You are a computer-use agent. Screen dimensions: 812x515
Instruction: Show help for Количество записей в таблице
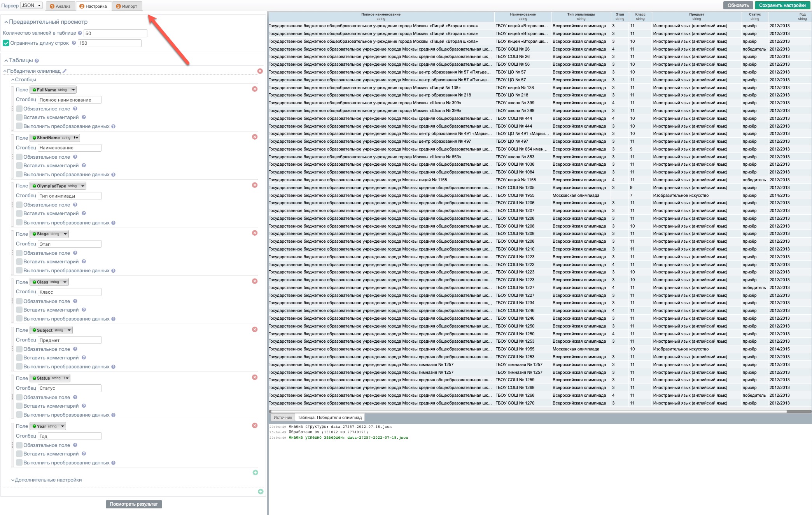[x=80, y=33]
